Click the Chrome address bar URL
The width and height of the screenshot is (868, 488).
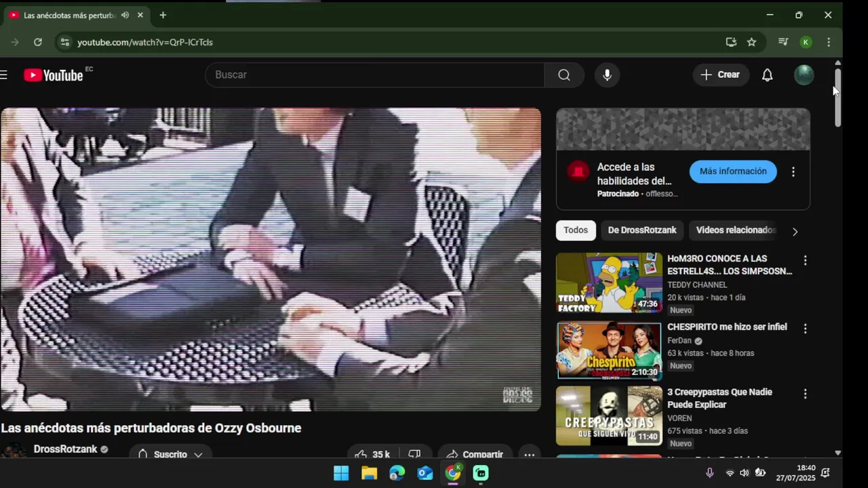[145, 42]
